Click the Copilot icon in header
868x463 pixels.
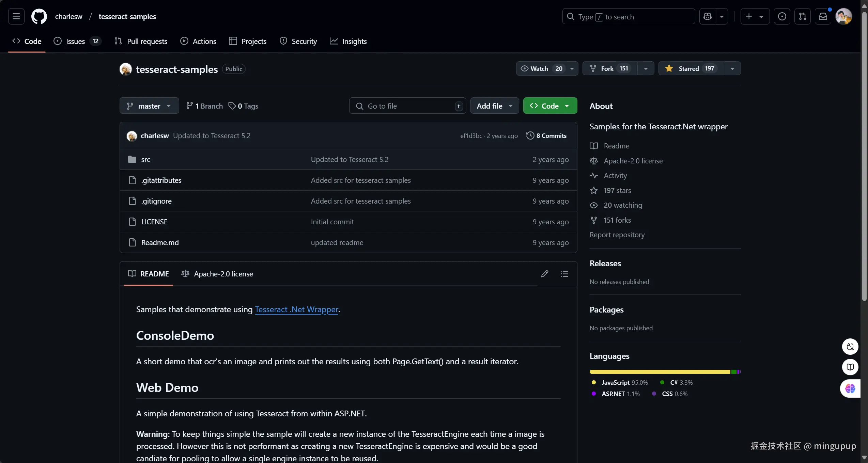click(708, 16)
